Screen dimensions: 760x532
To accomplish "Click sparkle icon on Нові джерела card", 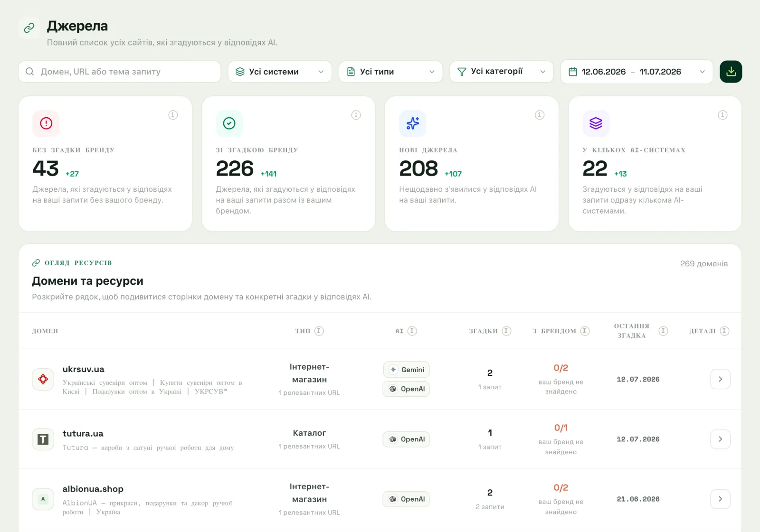I will (412, 123).
